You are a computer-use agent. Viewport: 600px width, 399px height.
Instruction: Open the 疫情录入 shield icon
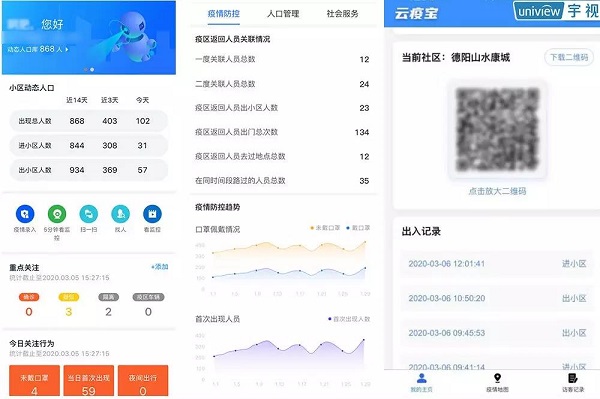(x=25, y=214)
